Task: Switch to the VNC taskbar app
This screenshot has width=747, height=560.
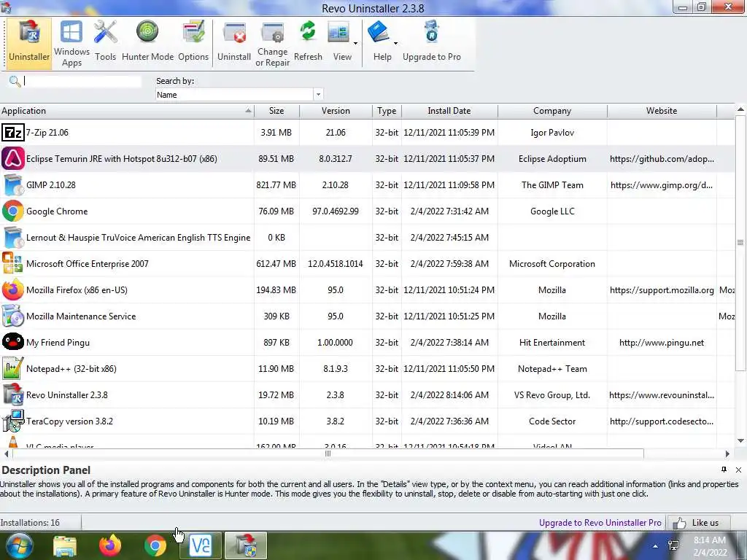Action: click(x=201, y=545)
